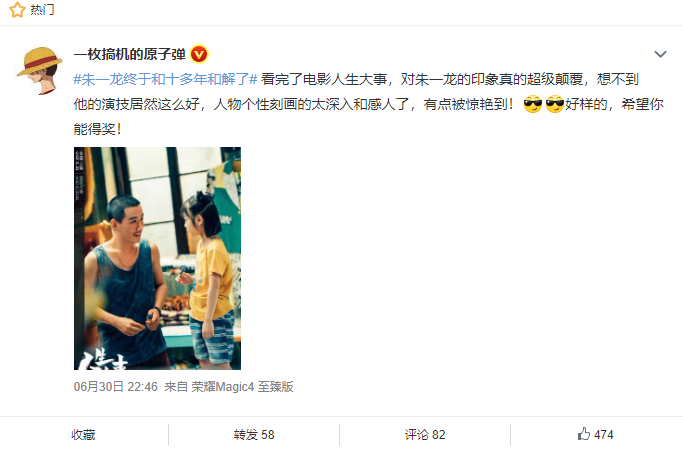Open username 一枚搞机的原子弹 profile
This screenshot has width=683, height=452.
point(130,54)
